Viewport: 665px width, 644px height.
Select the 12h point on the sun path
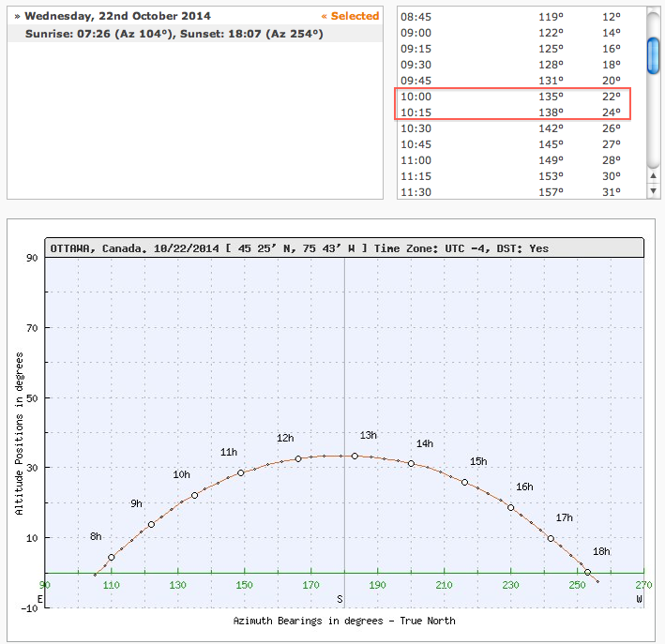[298, 459]
